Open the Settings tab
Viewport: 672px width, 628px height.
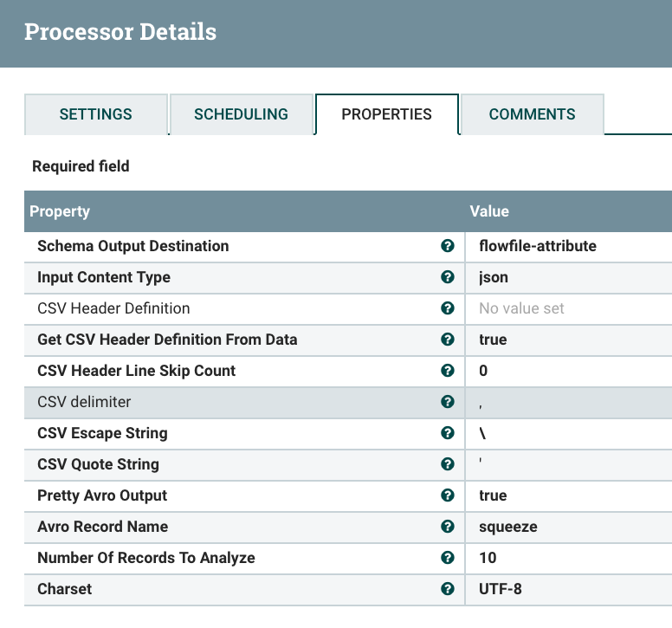coord(95,114)
